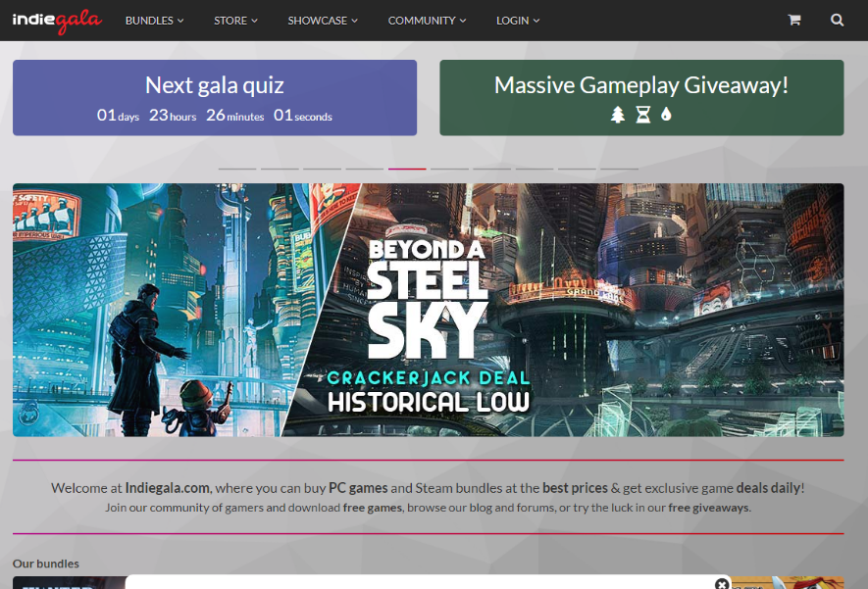Open the search magnifier icon
The height and width of the screenshot is (589, 868).
837,20
